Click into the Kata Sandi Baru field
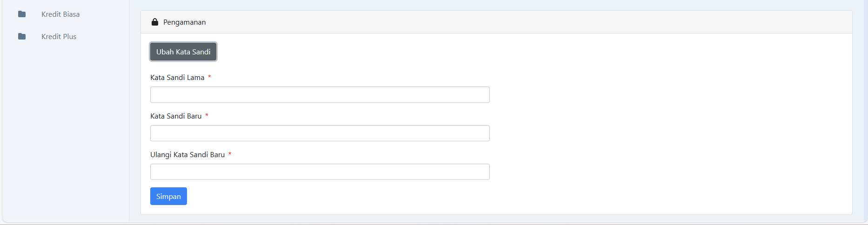The width and height of the screenshot is (868, 225). click(x=320, y=133)
